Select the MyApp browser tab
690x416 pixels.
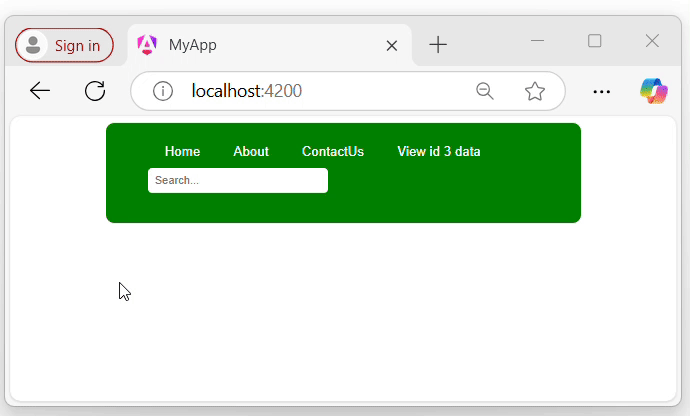click(269, 45)
